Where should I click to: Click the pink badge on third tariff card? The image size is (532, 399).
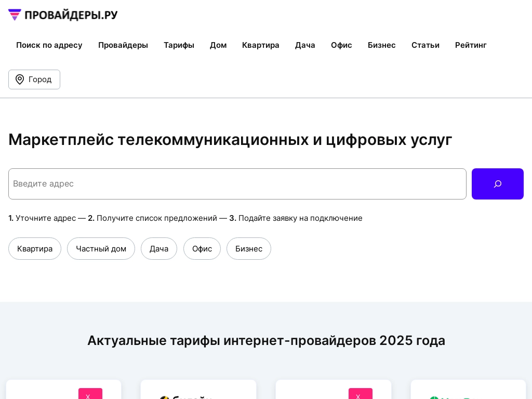click(360, 394)
